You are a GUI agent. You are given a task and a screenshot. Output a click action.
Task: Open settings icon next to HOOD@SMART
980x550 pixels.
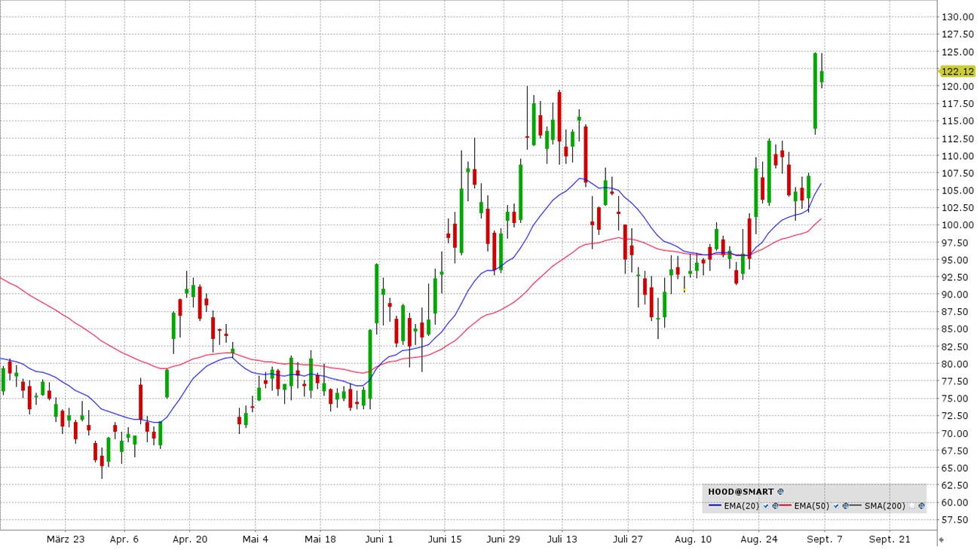click(x=780, y=491)
